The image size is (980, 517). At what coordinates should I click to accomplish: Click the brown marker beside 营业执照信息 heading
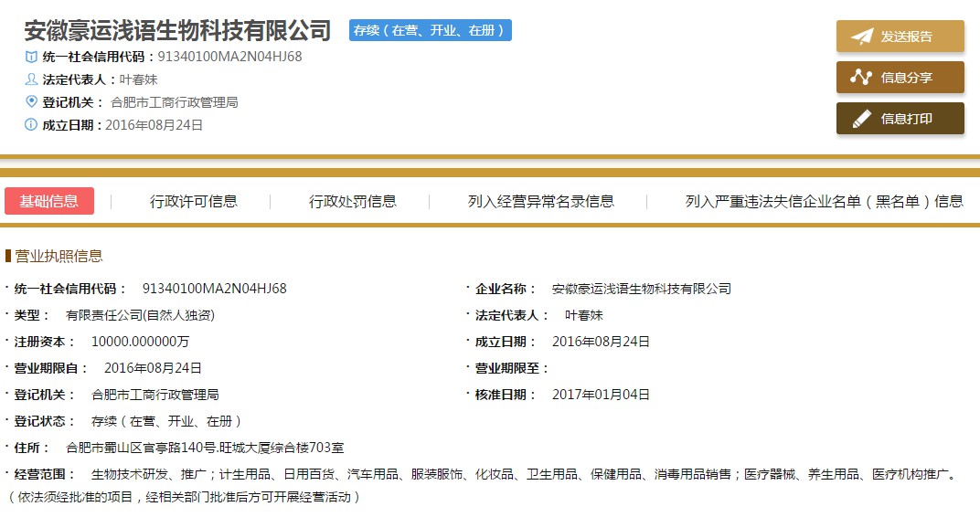coord(8,256)
